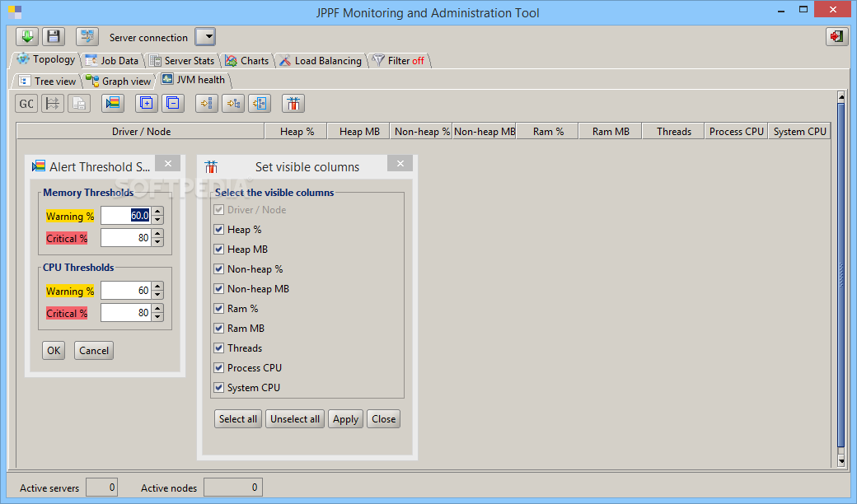Uncheck the Non-heap MB checkbox

coord(218,288)
